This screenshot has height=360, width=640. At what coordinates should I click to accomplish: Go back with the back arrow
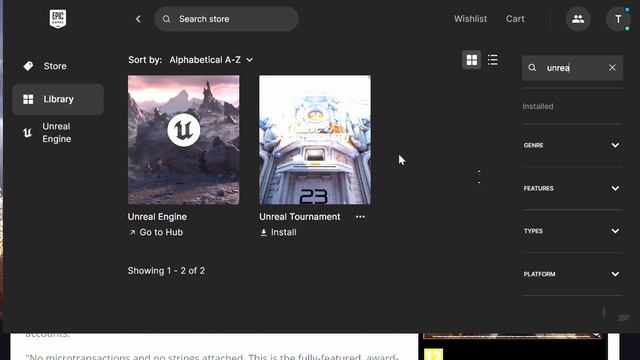pyautogui.click(x=138, y=19)
